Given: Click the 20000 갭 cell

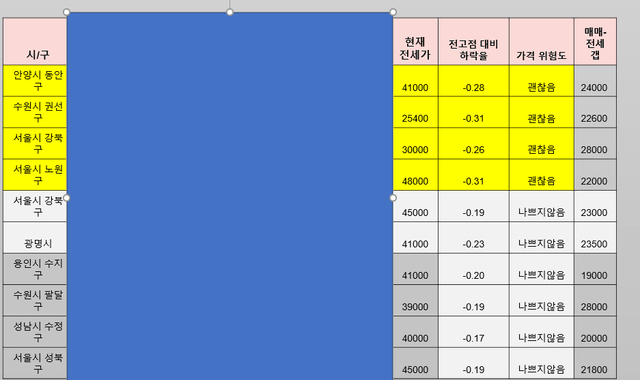Looking at the screenshot, I should coord(595,332).
